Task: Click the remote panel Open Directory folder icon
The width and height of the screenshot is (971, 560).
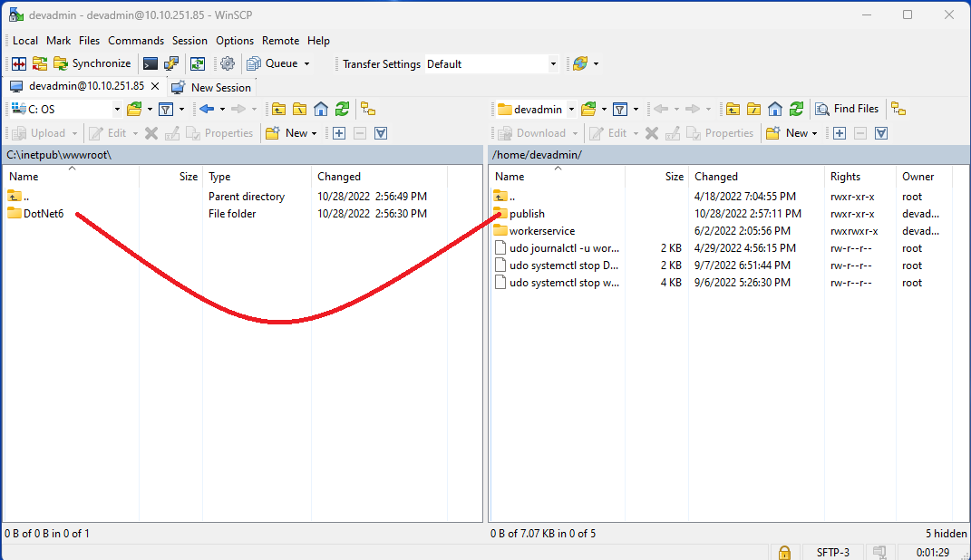Action: click(589, 110)
